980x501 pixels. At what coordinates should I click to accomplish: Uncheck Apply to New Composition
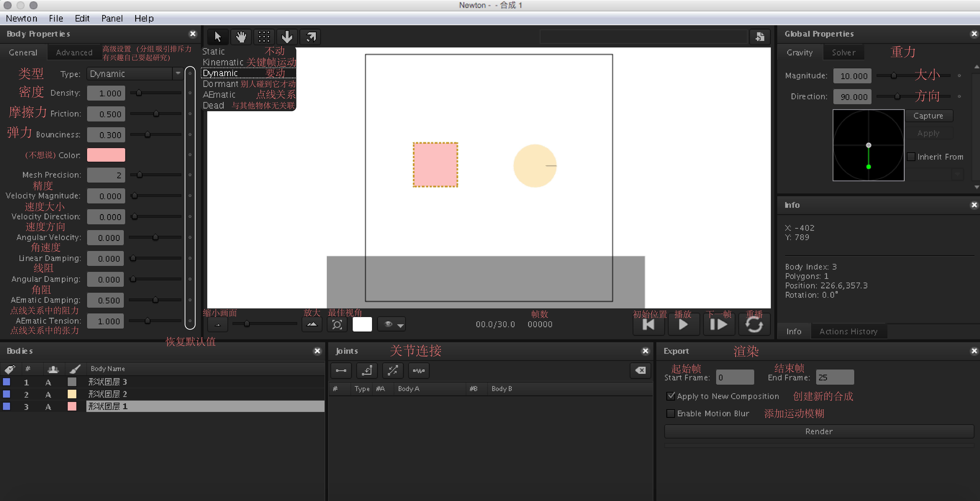(x=671, y=396)
